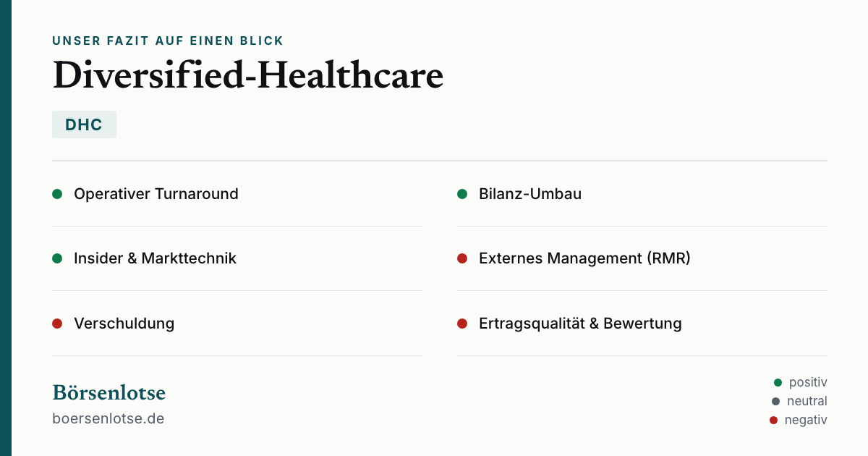Click the green dot beside Operativer Turnaround
Image resolution: width=868 pixels, height=456 pixels.
57,194
